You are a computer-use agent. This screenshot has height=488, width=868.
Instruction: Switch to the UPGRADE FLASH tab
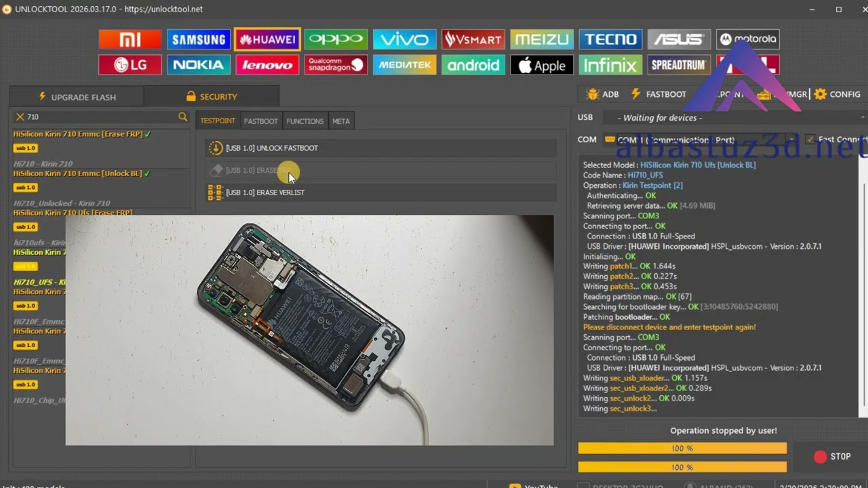click(x=77, y=97)
